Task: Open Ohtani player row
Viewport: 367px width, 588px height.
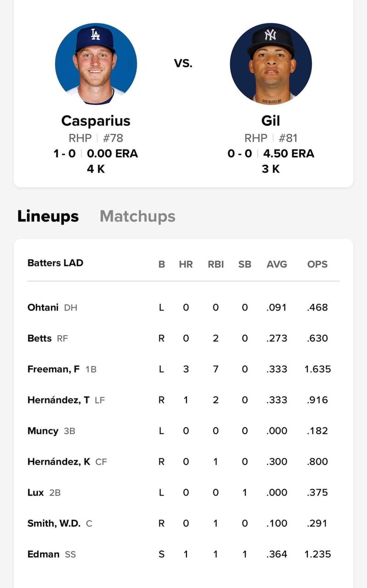Action: 43,307
